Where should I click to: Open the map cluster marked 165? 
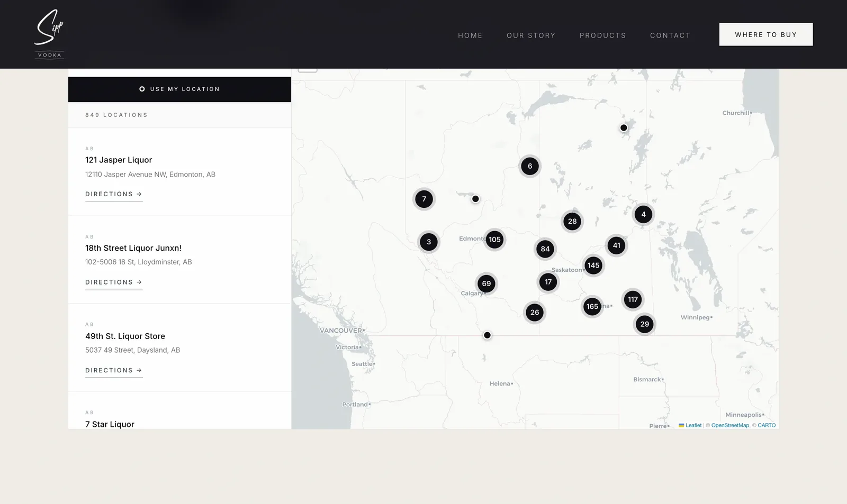(592, 307)
